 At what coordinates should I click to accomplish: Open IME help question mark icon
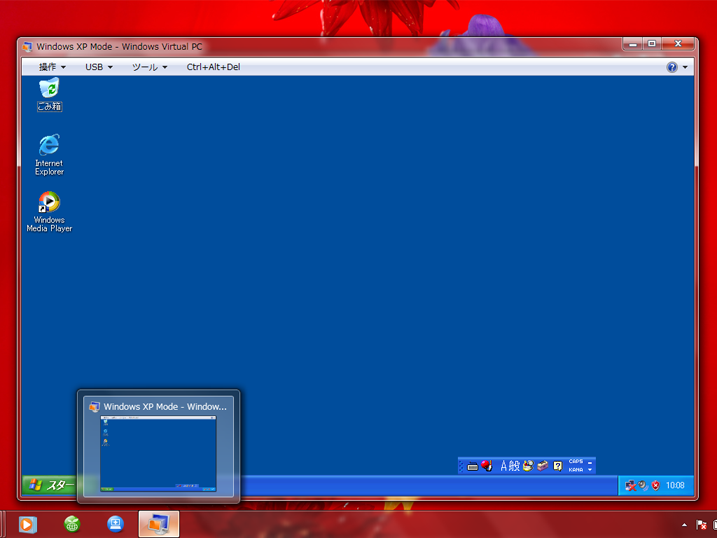[x=558, y=466]
